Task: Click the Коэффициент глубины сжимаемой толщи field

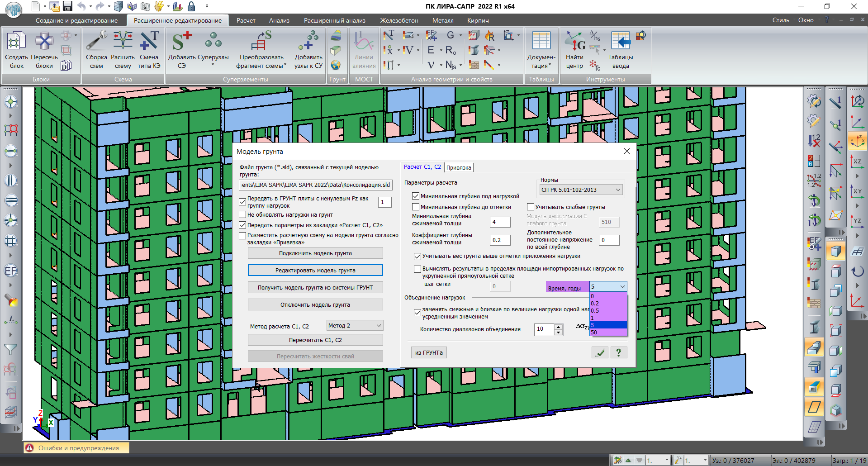Action: click(500, 240)
